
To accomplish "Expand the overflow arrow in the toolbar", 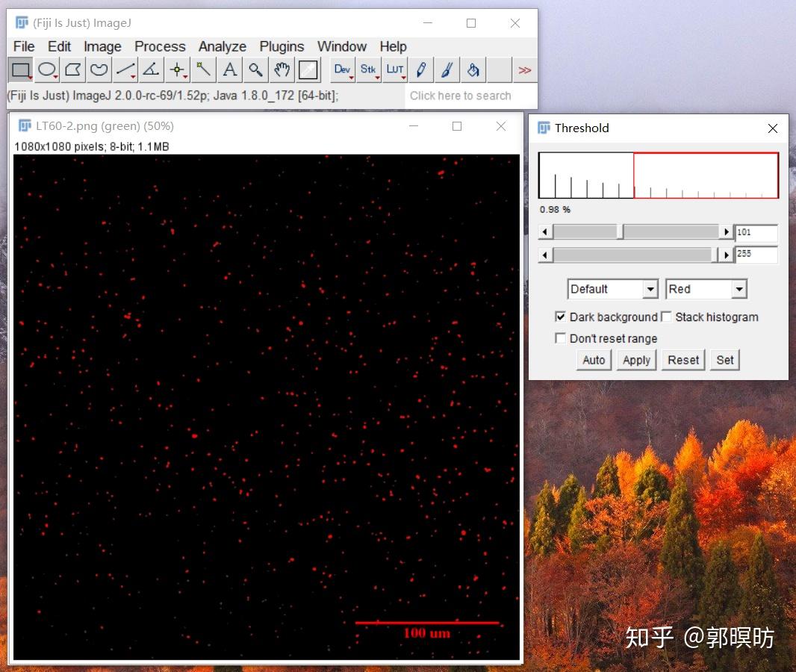I will click(526, 69).
